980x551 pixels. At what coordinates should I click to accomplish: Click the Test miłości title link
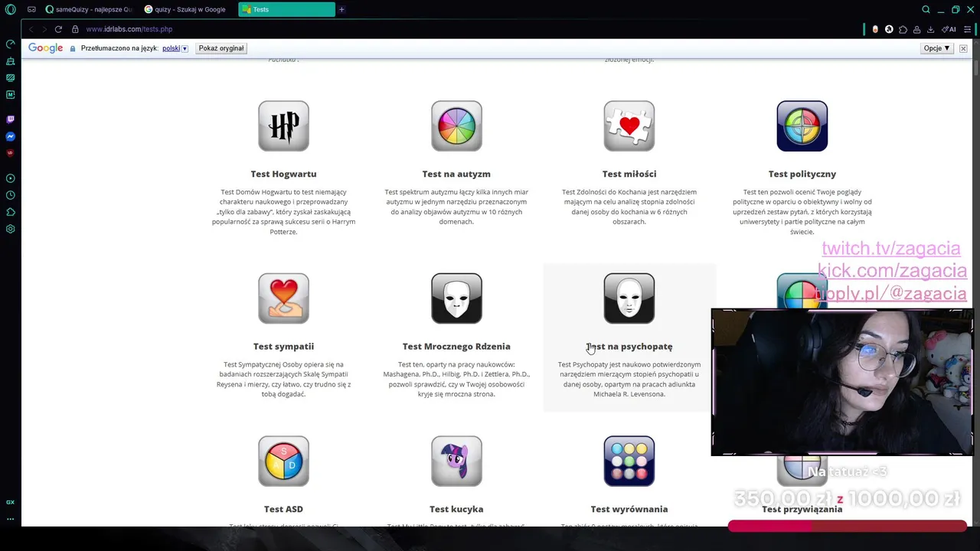[629, 174]
